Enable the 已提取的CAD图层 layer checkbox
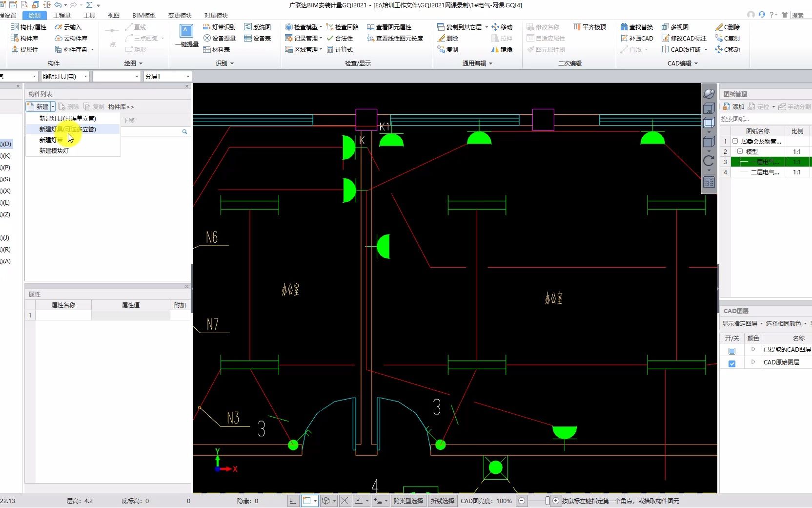Viewport: 812px width, 508px height. click(x=731, y=350)
